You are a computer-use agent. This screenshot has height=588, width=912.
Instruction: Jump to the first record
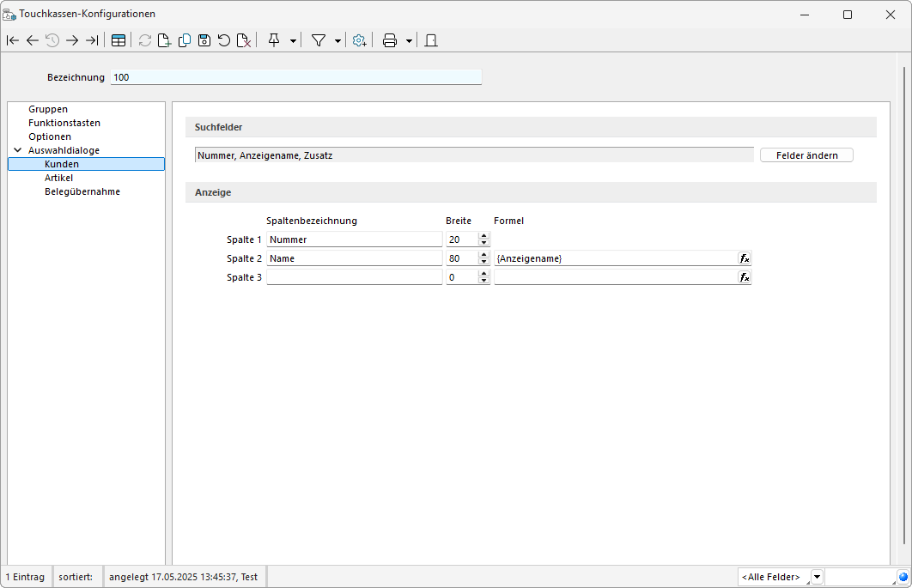tap(13, 40)
